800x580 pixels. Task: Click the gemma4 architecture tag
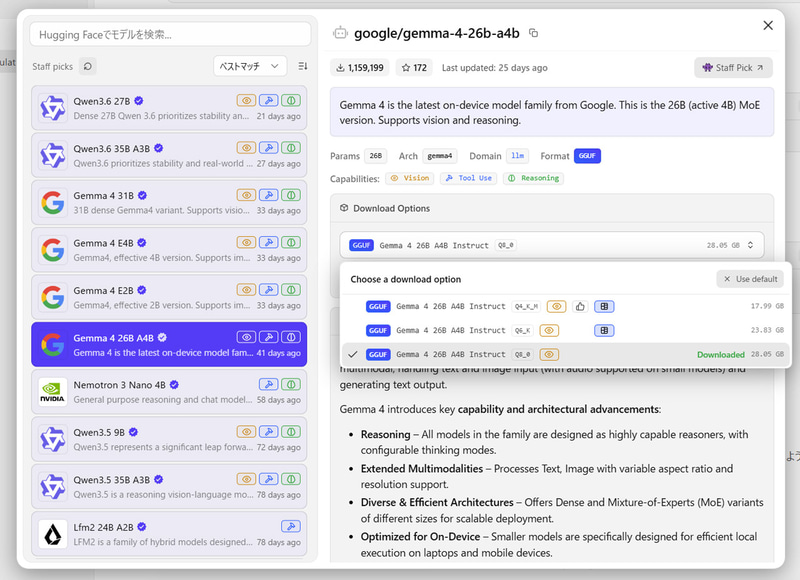pyautogui.click(x=440, y=156)
